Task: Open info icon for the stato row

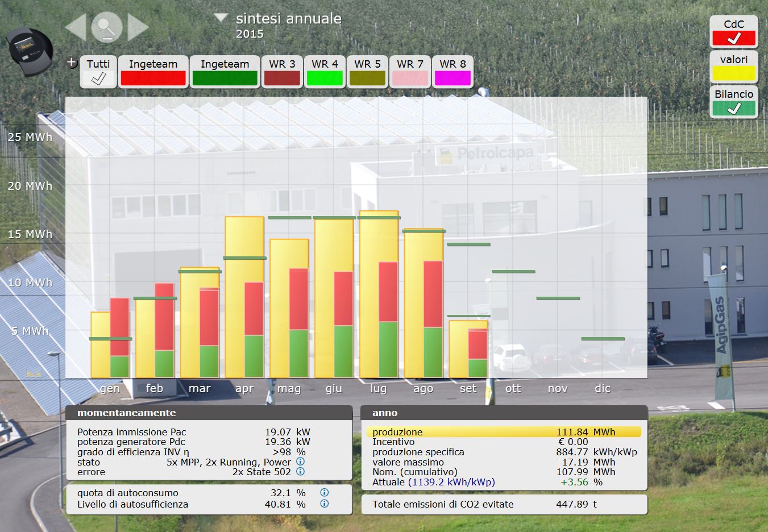Action: (x=301, y=462)
